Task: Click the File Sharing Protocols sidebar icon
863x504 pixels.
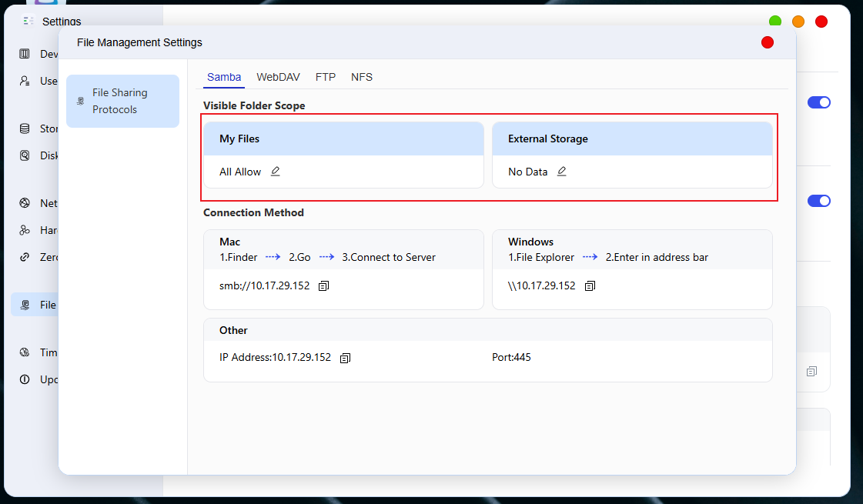Action: click(x=80, y=102)
